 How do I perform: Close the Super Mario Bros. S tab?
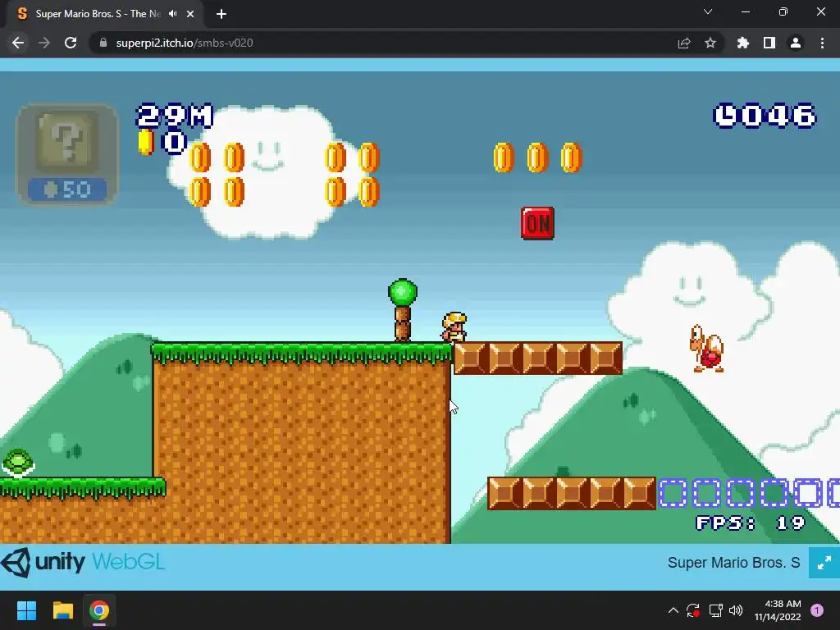coord(190,14)
